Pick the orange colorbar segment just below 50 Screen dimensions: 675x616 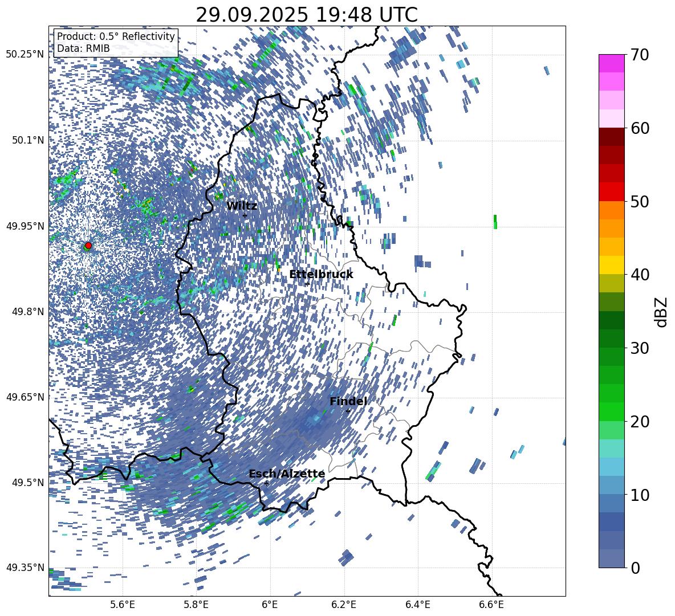coord(612,210)
